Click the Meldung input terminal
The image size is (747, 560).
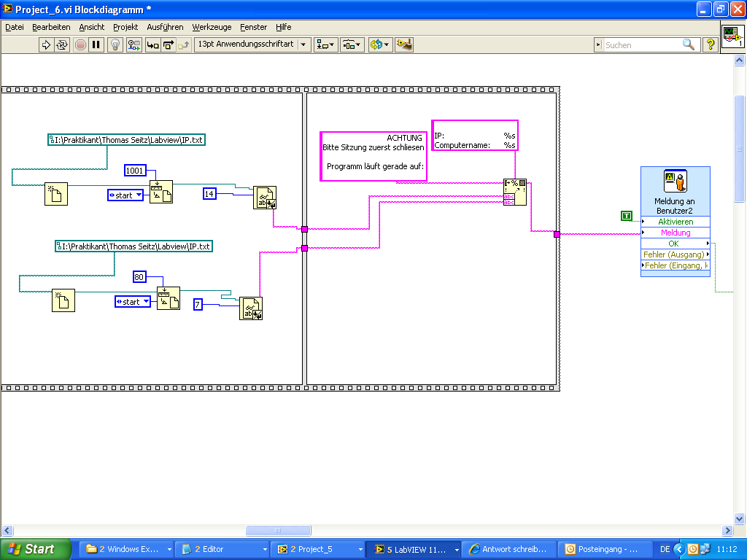tap(676, 233)
